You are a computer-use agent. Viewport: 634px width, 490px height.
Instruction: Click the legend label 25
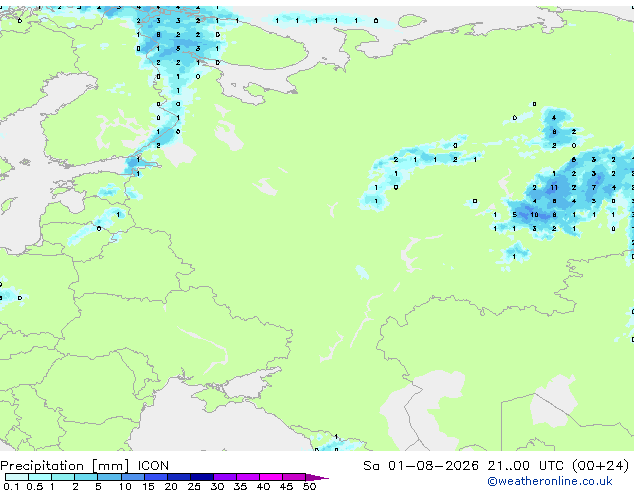pos(194,486)
